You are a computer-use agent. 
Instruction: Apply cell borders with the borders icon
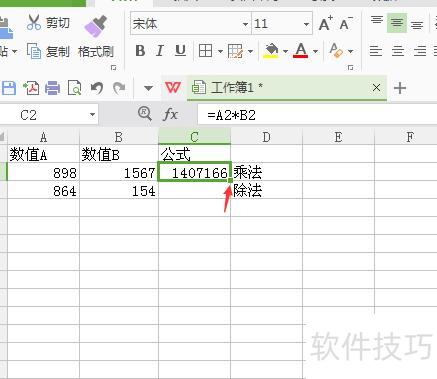(205, 51)
